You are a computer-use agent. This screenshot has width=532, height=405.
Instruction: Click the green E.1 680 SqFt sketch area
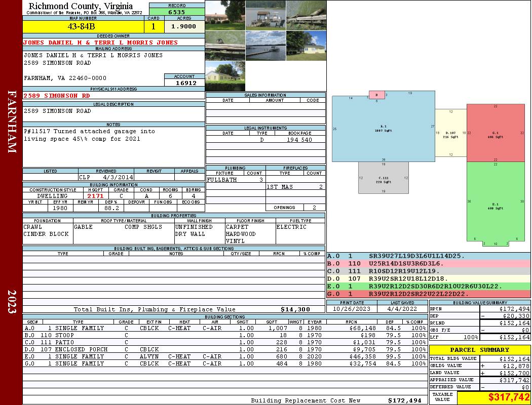(496, 201)
